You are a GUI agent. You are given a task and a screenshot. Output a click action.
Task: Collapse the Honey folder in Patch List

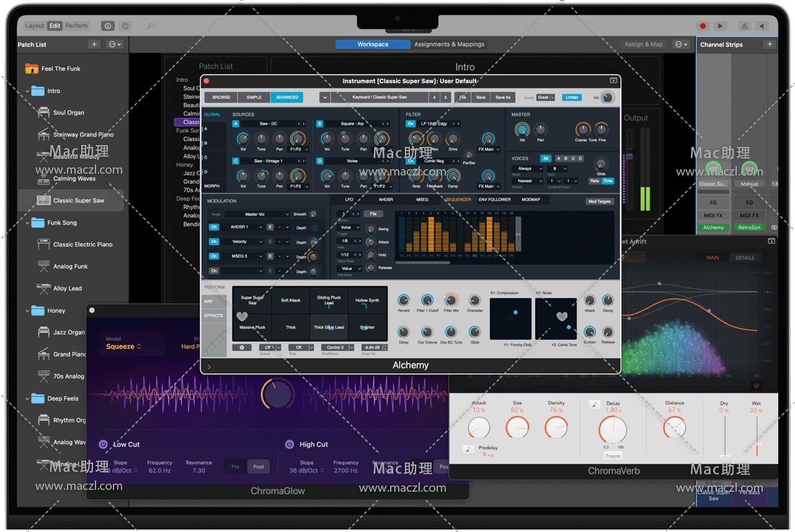click(x=28, y=311)
